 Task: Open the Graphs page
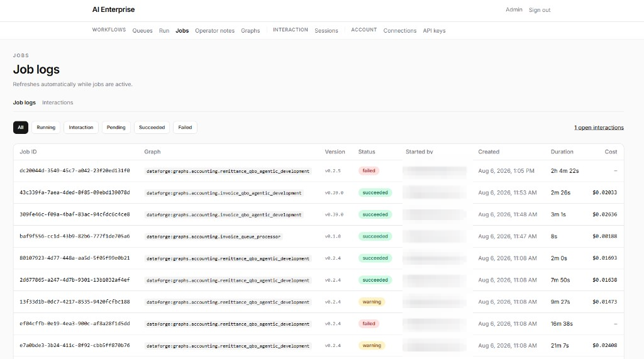[x=250, y=31]
